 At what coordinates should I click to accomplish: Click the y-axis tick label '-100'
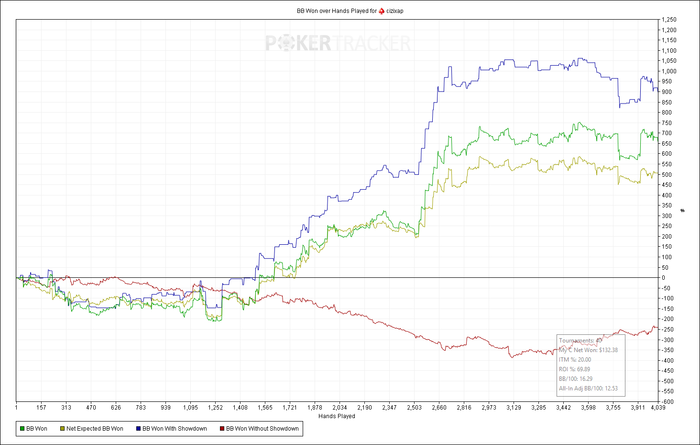pyautogui.click(x=667, y=299)
